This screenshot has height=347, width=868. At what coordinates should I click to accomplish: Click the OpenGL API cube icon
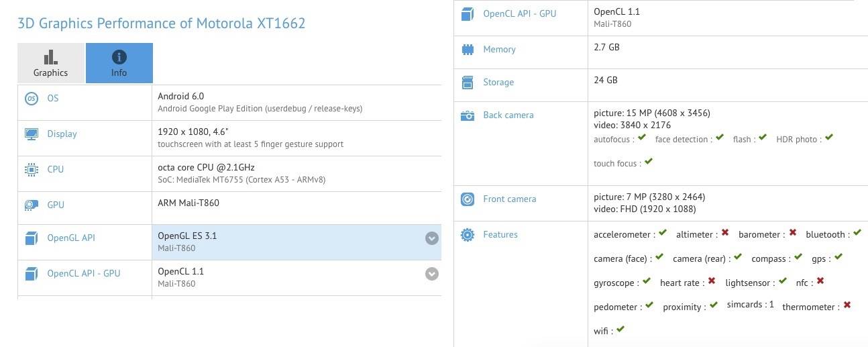[32, 239]
